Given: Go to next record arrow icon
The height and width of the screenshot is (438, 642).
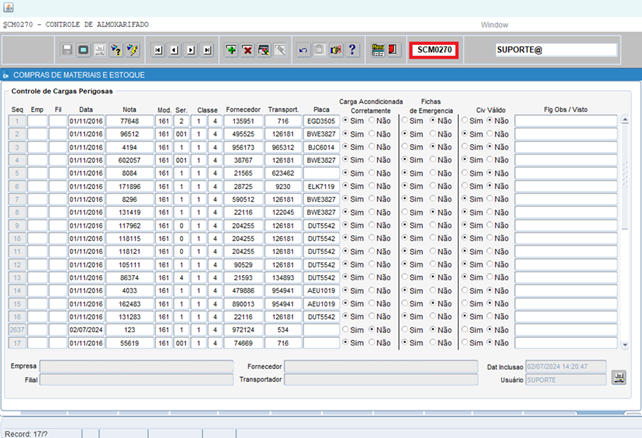Looking at the screenshot, I should pyautogui.click(x=191, y=50).
